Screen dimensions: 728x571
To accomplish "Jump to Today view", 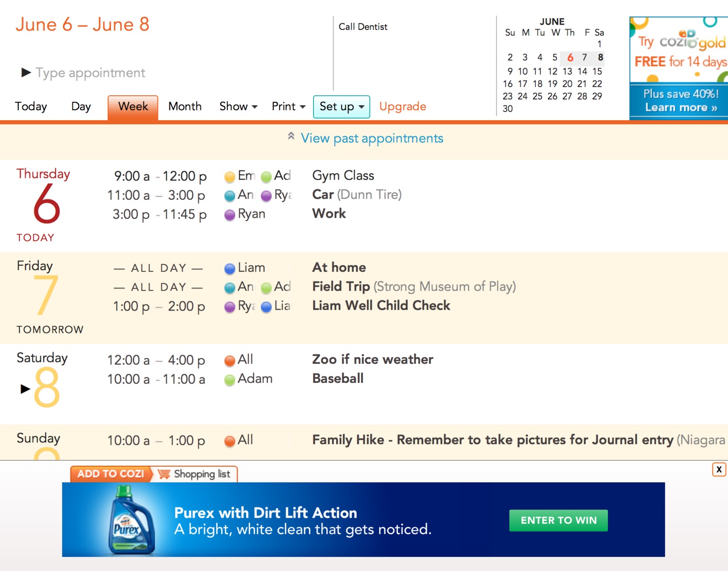I will pyautogui.click(x=31, y=107).
